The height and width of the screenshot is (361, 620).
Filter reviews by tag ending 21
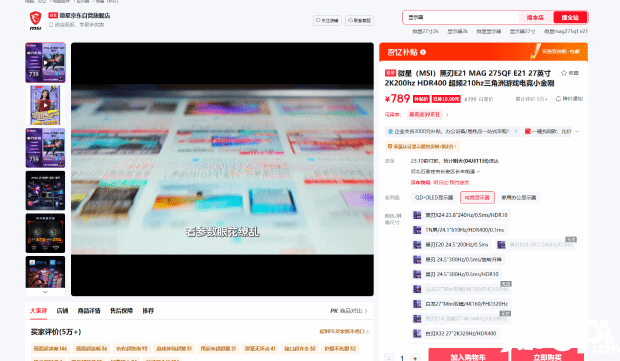tap(218, 348)
